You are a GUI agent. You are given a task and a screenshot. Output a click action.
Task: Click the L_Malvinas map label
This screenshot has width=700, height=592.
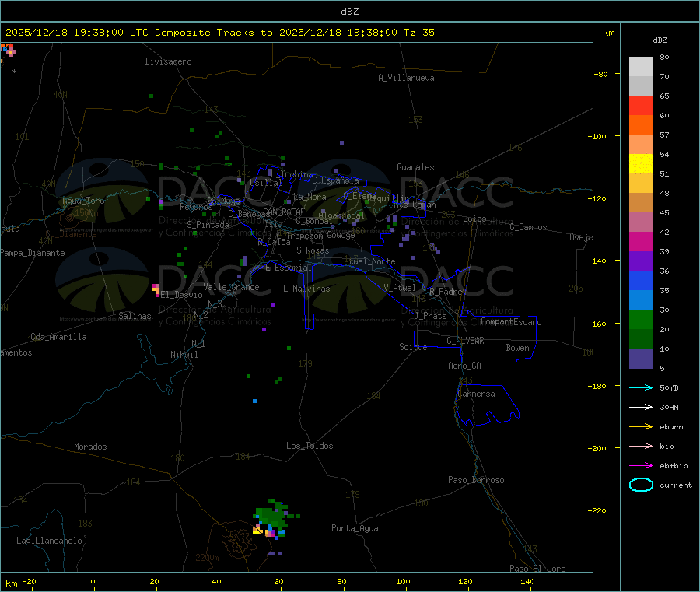(306, 289)
